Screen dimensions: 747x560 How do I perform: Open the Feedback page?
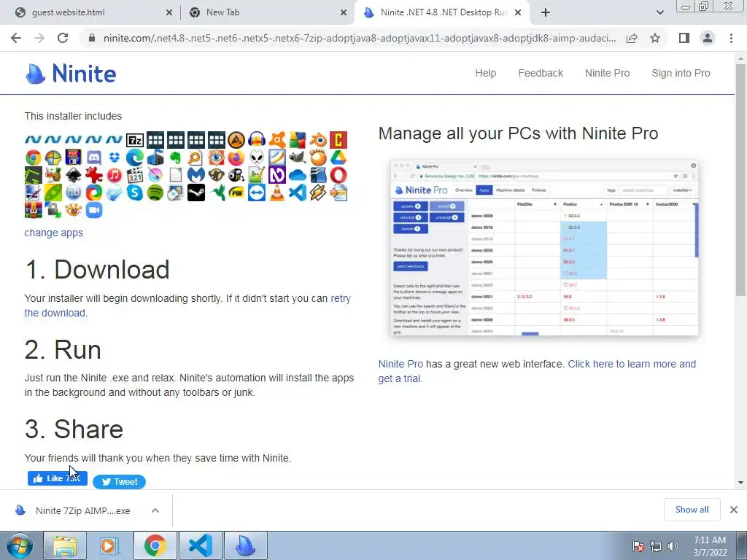coord(541,73)
